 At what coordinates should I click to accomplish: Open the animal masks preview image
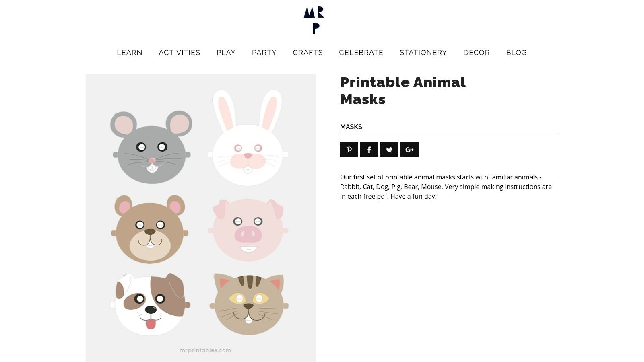(x=200, y=217)
